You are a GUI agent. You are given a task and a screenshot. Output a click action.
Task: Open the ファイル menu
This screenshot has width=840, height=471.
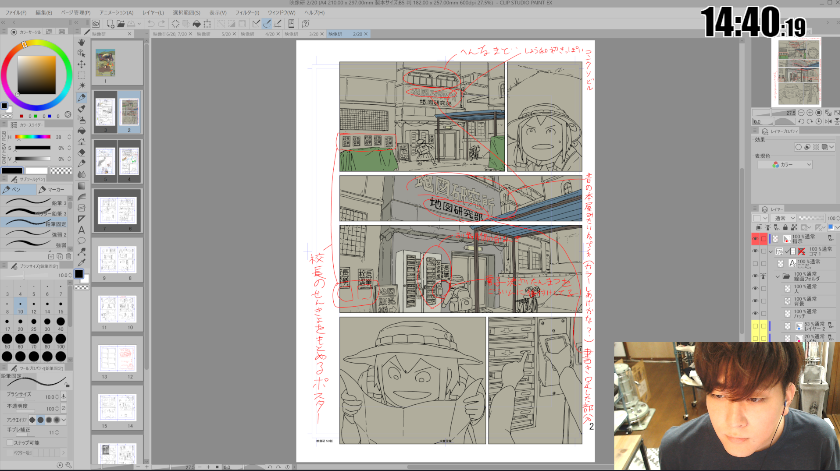pos(16,12)
